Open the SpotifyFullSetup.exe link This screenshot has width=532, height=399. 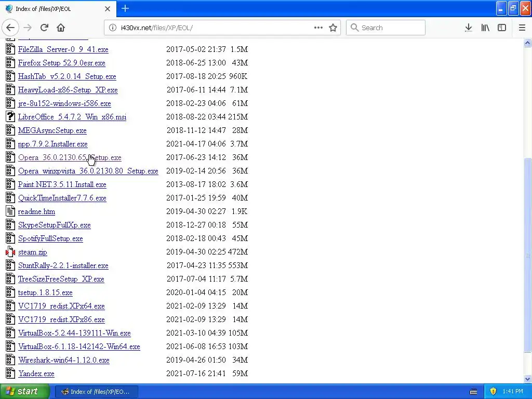[x=50, y=238]
